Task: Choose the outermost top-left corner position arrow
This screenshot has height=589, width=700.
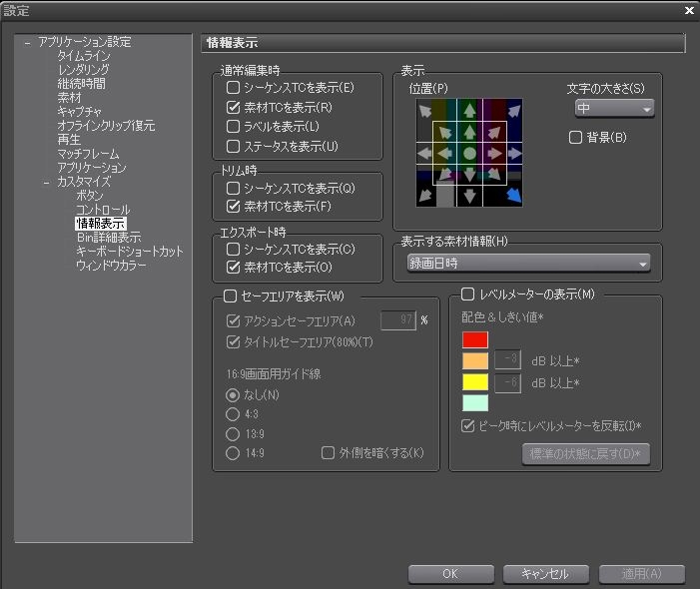Action: pos(426,110)
